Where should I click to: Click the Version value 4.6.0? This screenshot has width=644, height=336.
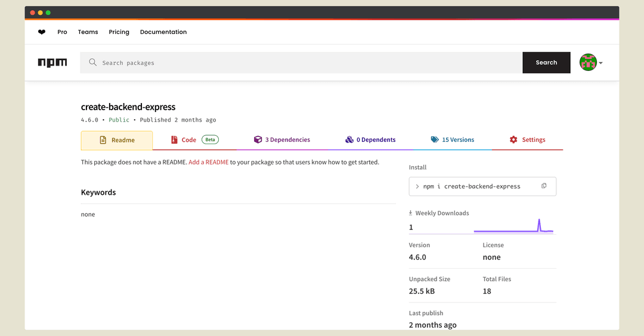click(x=417, y=257)
